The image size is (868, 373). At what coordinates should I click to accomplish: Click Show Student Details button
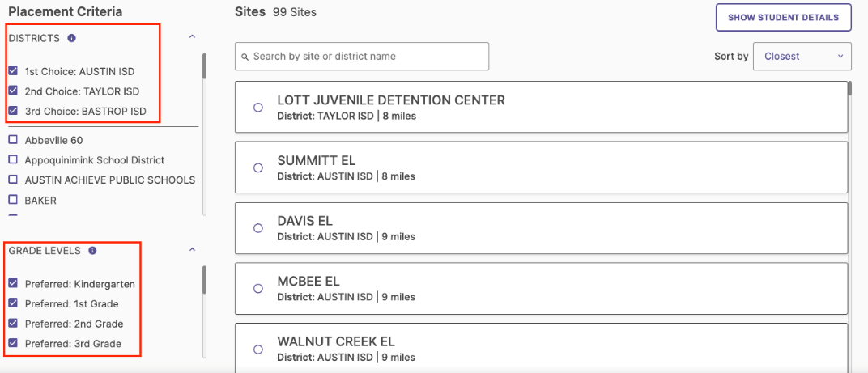(x=783, y=17)
